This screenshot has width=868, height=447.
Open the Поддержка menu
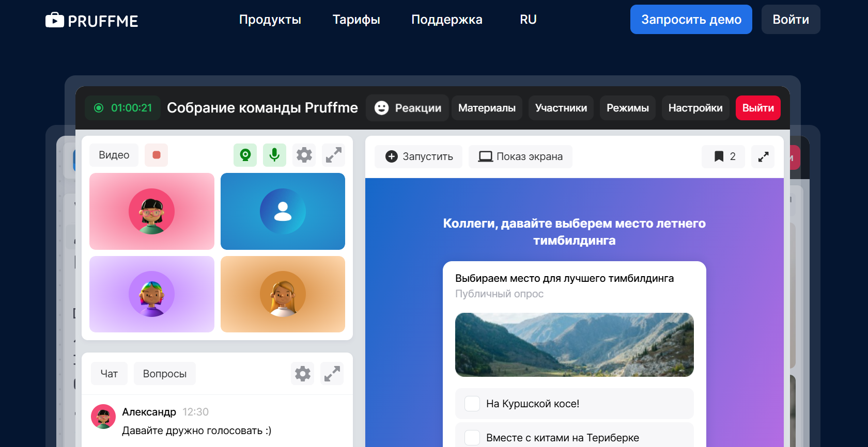(x=447, y=20)
